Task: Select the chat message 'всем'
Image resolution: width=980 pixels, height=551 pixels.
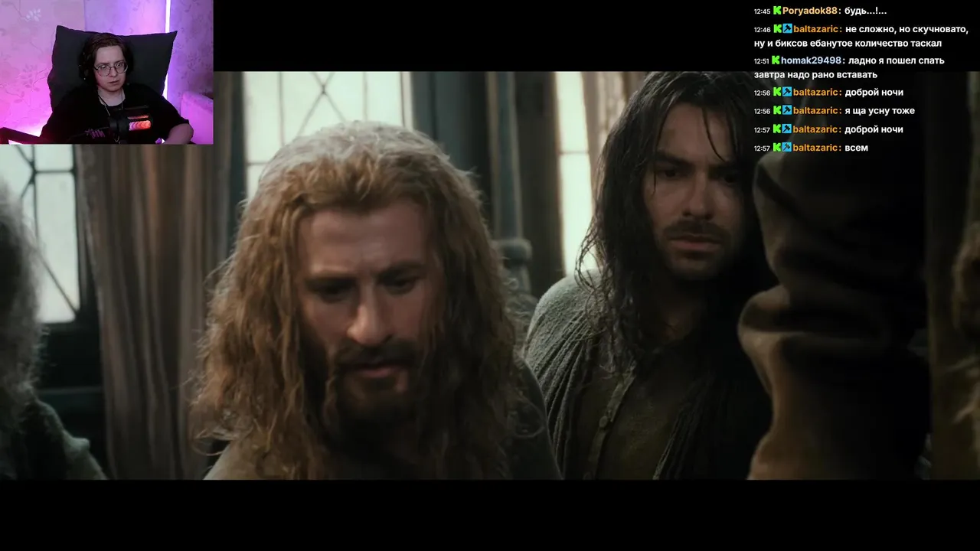Action: (x=857, y=148)
